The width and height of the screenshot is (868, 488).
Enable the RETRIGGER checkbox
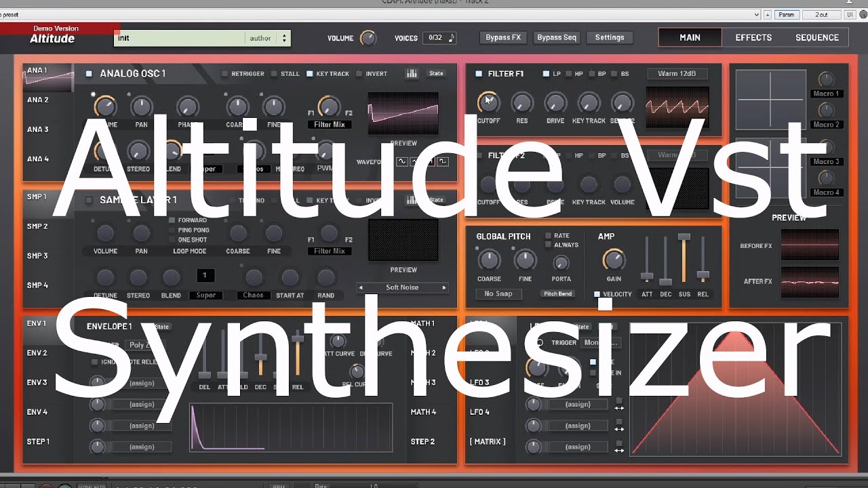225,74
